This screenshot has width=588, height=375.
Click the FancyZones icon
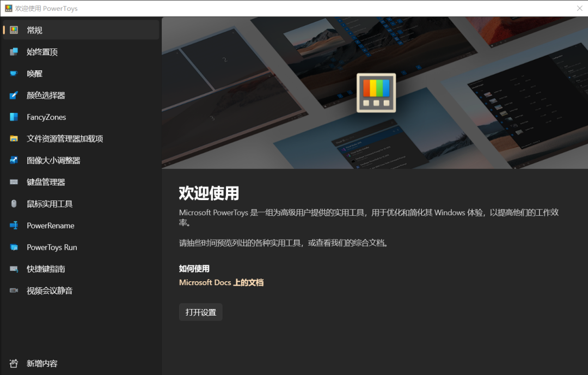(x=14, y=117)
